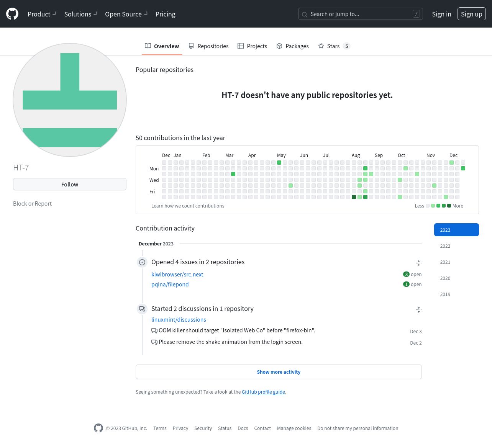Click the cube icon on the Packages tab
The height and width of the screenshot is (448, 492).
click(279, 46)
